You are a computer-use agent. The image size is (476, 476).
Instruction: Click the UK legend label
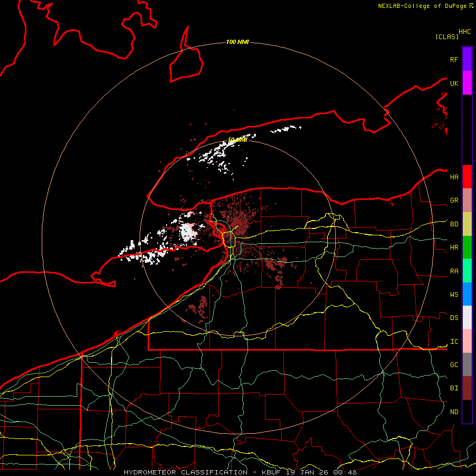point(454,83)
